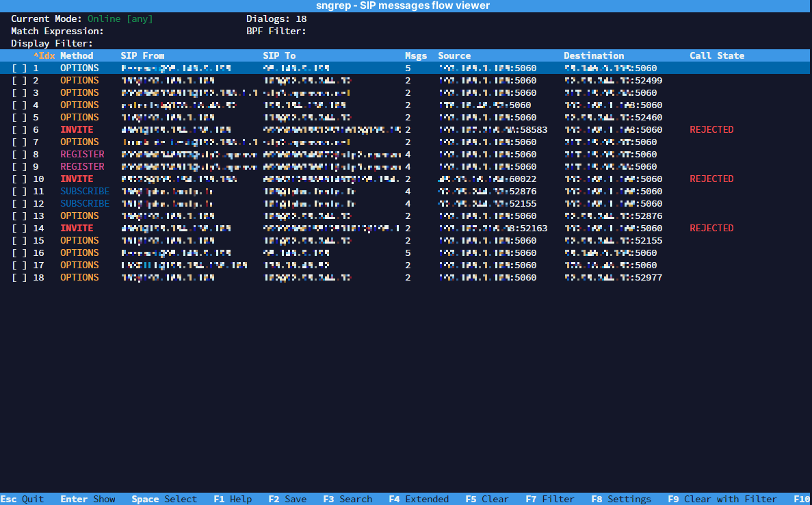Image resolution: width=812 pixels, height=505 pixels.
Task: Choose Esc Quit in the bottom bar
Action: click(23, 500)
